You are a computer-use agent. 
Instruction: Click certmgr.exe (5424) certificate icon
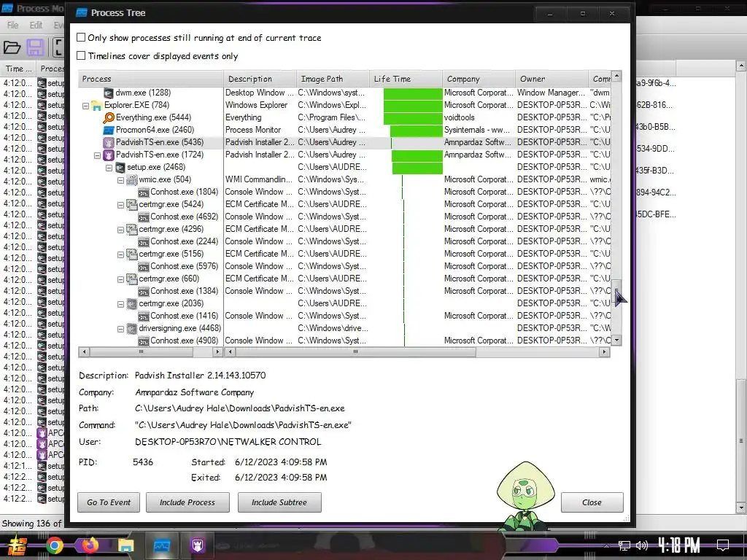point(132,204)
